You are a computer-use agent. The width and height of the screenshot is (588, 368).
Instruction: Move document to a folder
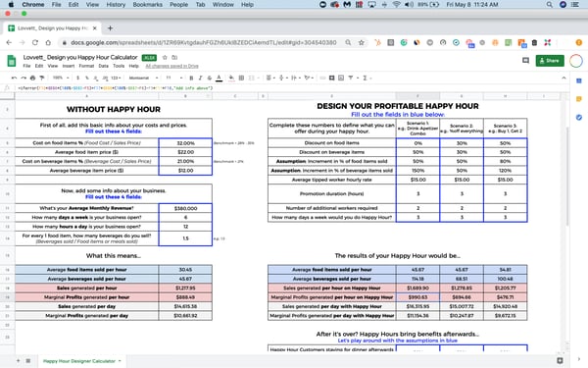174,58
